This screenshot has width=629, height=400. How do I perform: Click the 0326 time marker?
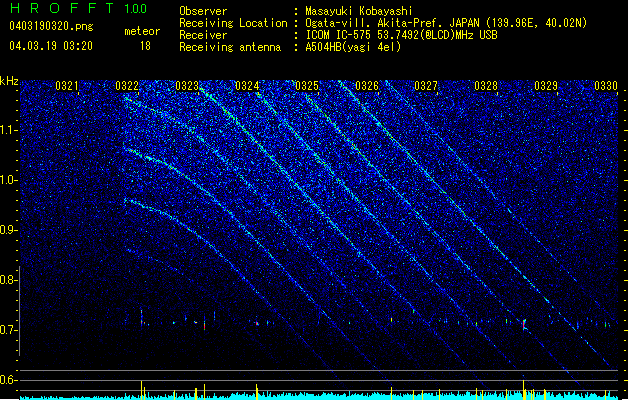(367, 86)
